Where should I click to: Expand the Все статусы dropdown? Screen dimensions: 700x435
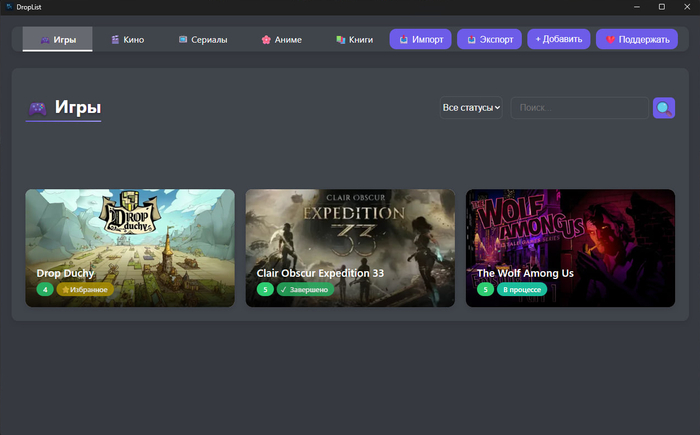point(471,108)
